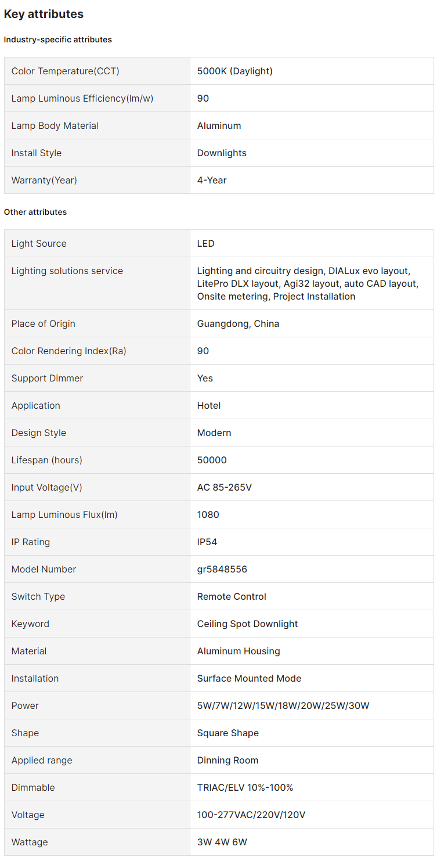The height and width of the screenshot is (868, 437).
Task: Select the IP54 rating value
Action: (x=207, y=542)
